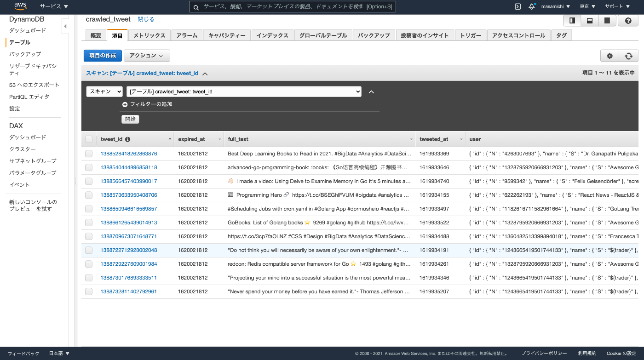Screen dimensions: 644x360
Task: Check row 1388528418262863876
Action: pyautogui.click(x=89, y=154)
